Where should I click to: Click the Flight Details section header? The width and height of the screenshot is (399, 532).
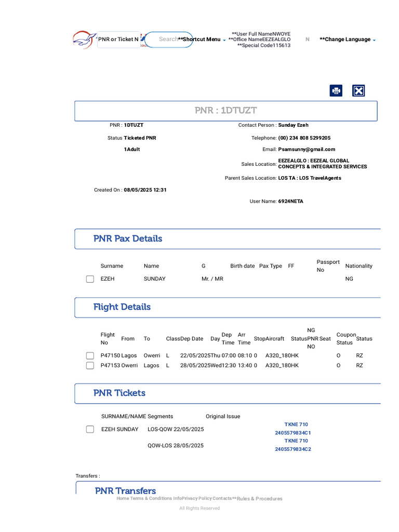pyautogui.click(x=122, y=307)
